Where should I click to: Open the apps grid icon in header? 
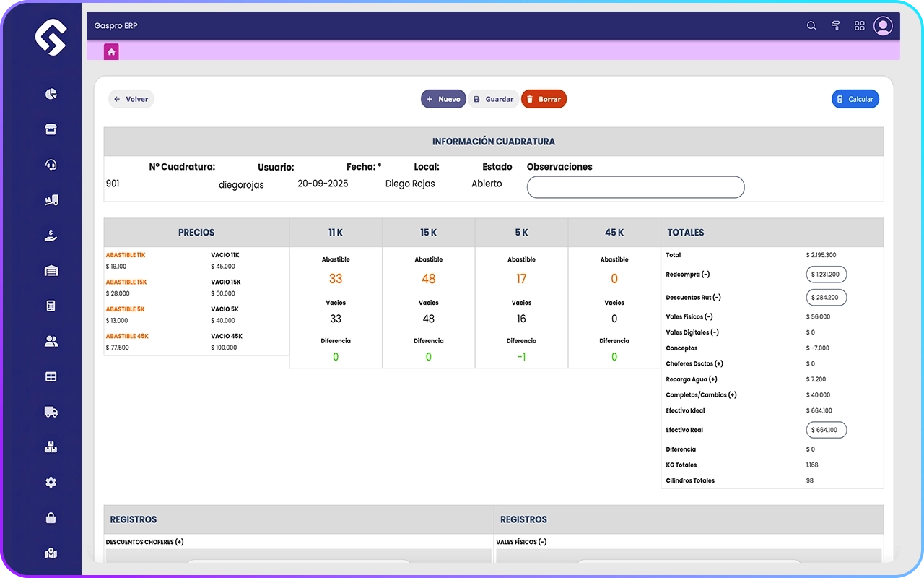point(859,26)
